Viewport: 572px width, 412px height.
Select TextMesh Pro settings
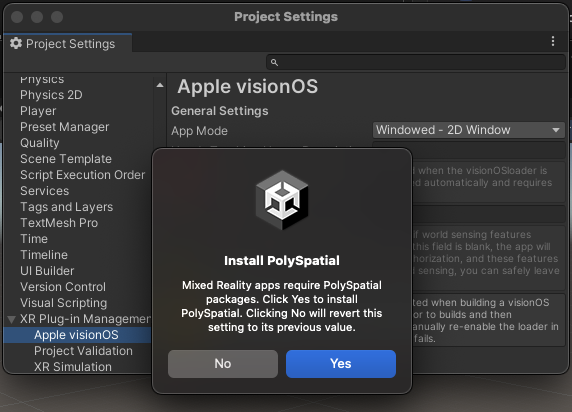point(59,223)
